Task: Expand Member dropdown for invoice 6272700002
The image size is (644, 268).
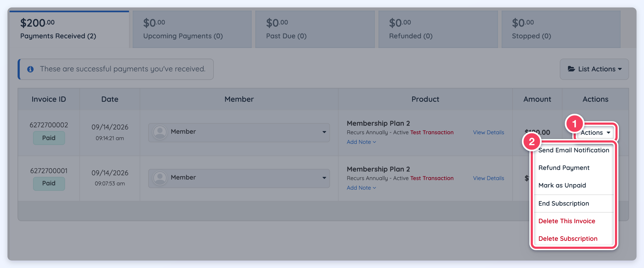Action: (x=239, y=132)
